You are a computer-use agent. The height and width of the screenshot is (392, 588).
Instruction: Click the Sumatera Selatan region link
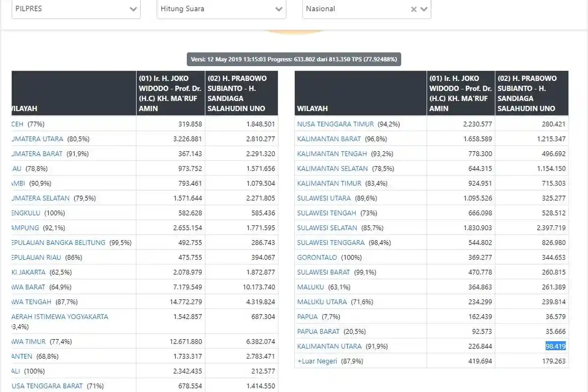click(x=42, y=198)
